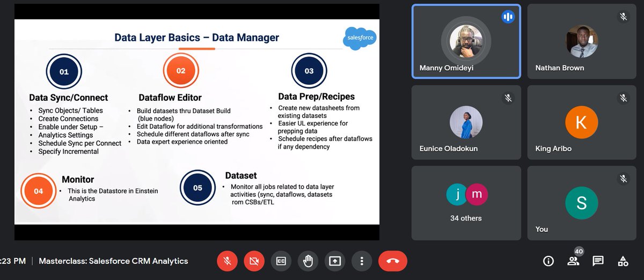The width and height of the screenshot is (644, 280).
Task: Click the slide title 'Data Layer Basics – Data Manager'
Action: (197, 38)
